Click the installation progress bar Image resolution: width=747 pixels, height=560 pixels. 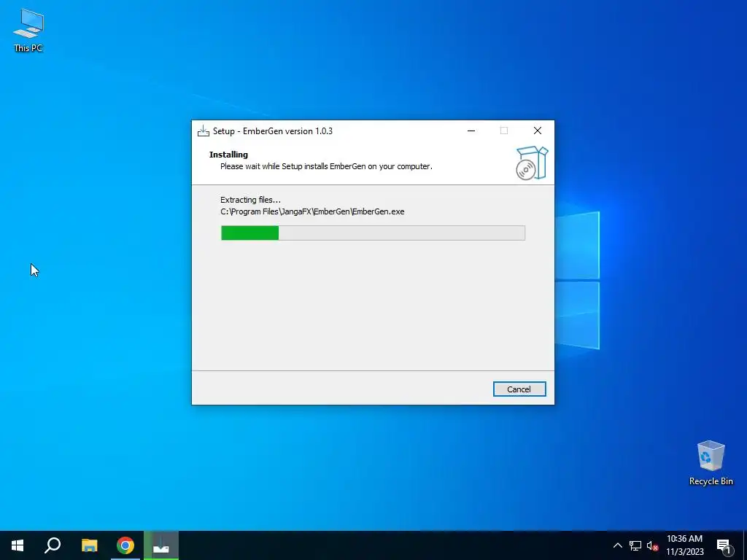pyautogui.click(x=373, y=233)
